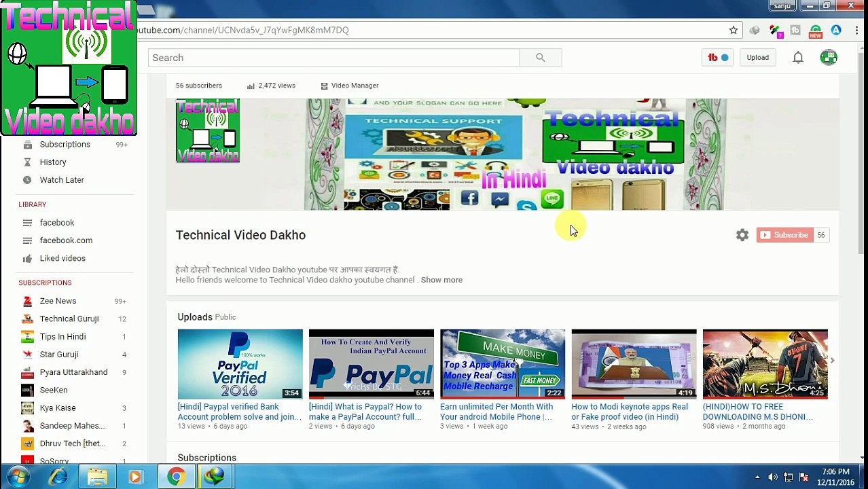Open the colorful extension with badge 7
The image size is (868, 489).
pyautogui.click(x=775, y=31)
